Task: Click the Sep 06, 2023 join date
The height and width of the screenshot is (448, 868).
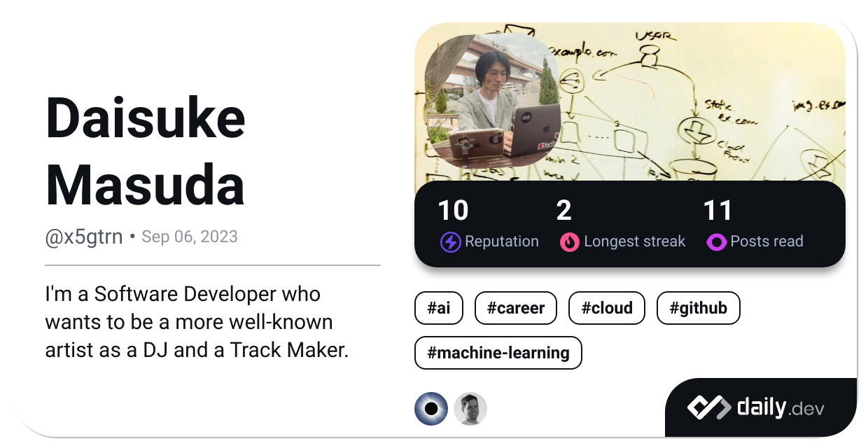Action: tap(190, 237)
